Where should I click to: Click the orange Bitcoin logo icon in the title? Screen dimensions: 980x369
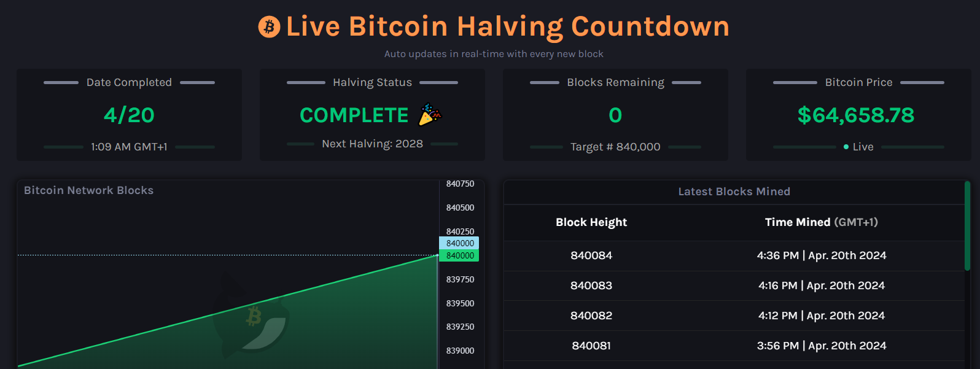[269, 27]
